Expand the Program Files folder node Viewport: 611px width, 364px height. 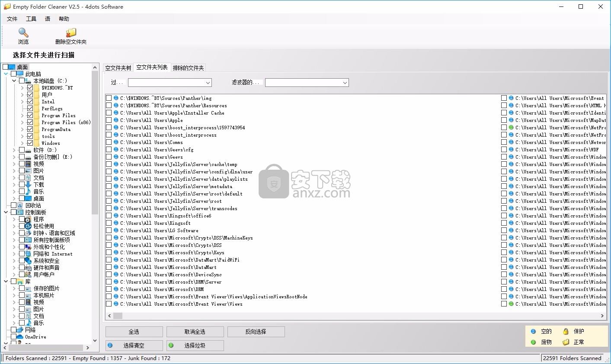click(22, 115)
